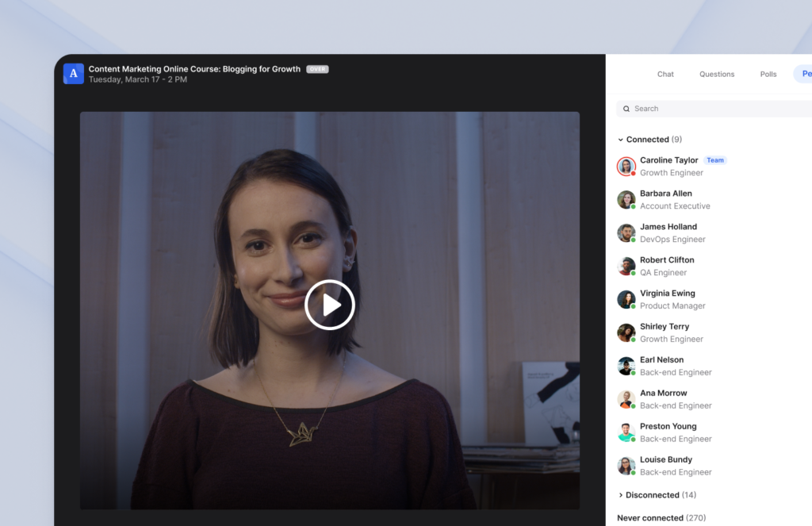The image size is (812, 526).
Task: Collapse the Connected (9) section
Action: pyautogui.click(x=649, y=139)
